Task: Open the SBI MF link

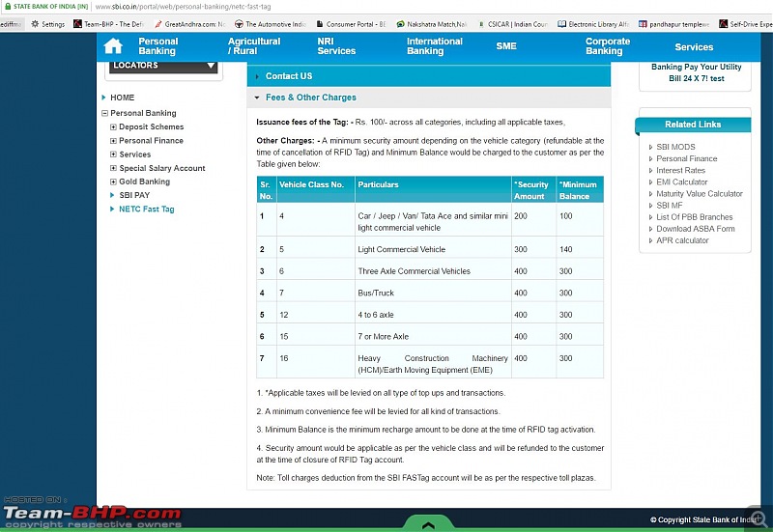Action: pyautogui.click(x=669, y=206)
